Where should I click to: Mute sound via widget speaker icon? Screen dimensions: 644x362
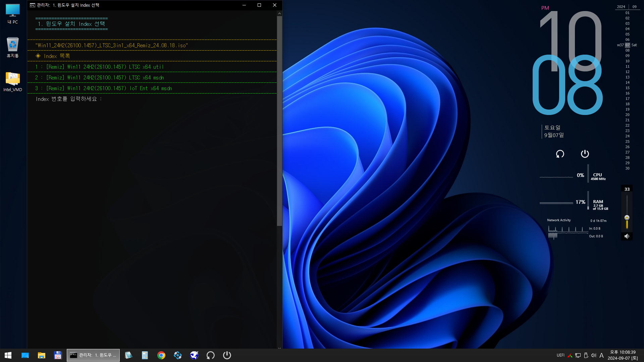click(x=627, y=236)
